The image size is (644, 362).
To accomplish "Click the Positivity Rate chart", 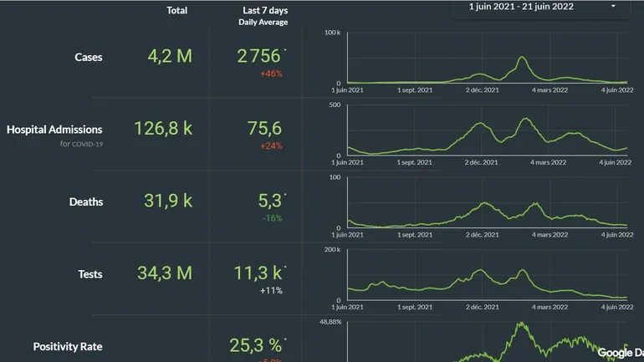I will [487, 343].
